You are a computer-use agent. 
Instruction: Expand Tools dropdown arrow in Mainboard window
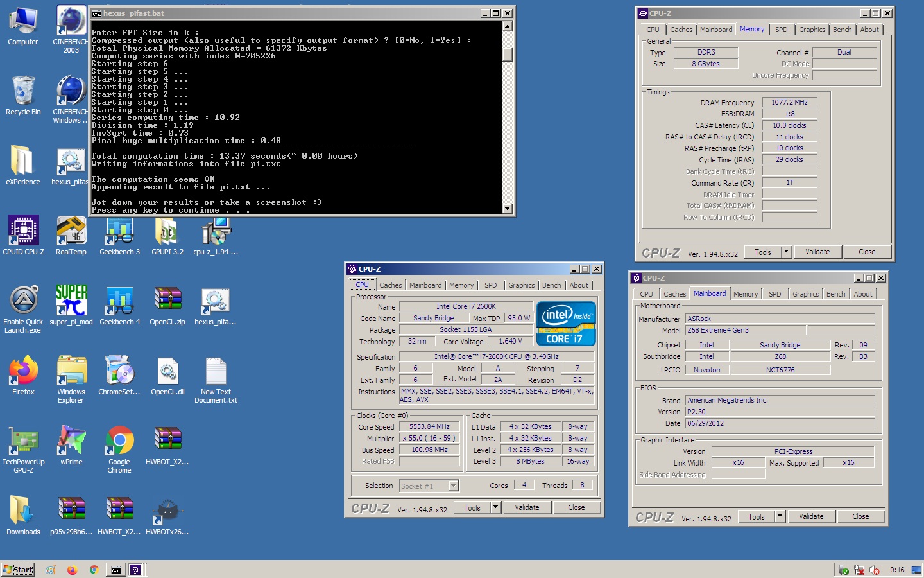[780, 516]
